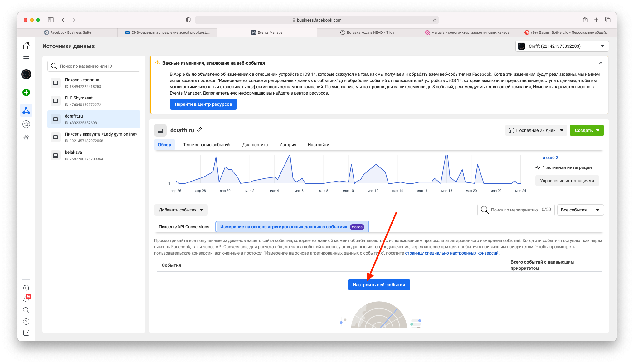The image size is (634, 364).
Task: Click the Источники данных heading
Action: [68, 46]
